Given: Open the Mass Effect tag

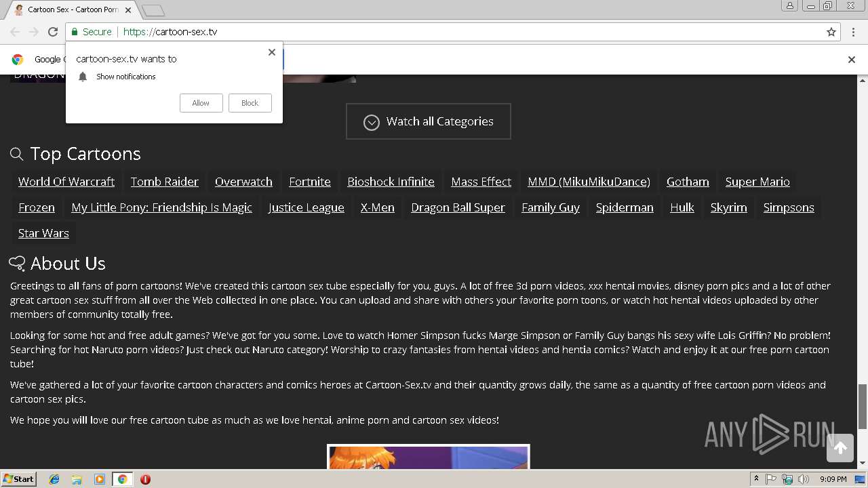Looking at the screenshot, I should [481, 182].
